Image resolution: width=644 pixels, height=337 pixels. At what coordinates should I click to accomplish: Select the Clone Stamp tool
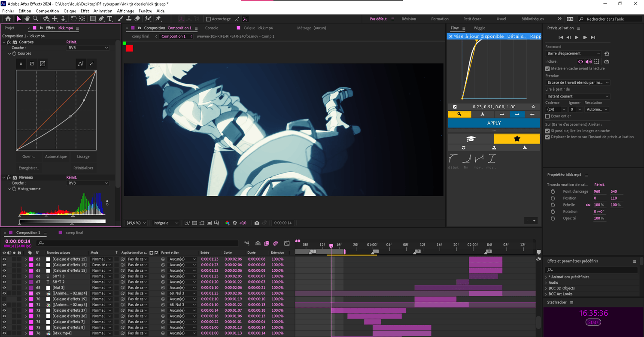[129, 19]
